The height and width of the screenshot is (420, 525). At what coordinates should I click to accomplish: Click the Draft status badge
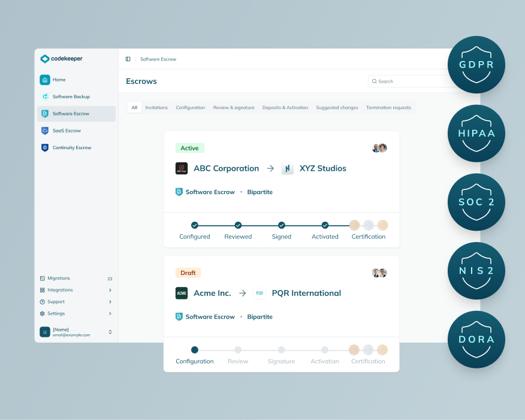(188, 273)
